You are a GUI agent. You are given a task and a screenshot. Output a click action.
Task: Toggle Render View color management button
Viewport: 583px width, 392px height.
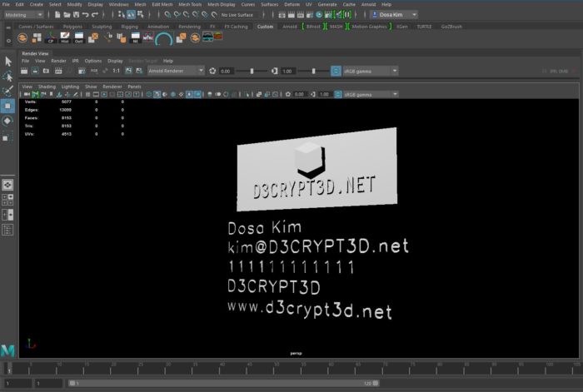pyautogui.click(x=336, y=71)
